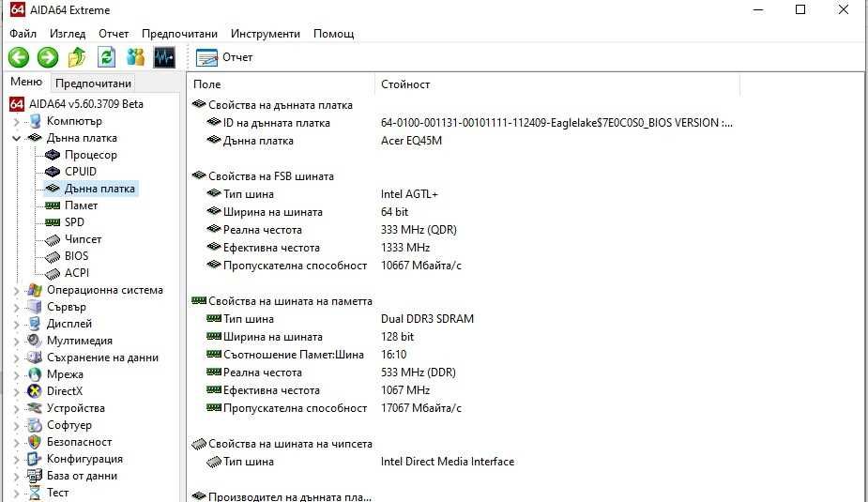Click the Устройства devices icon
868x502 pixels.
[x=35, y=408]
